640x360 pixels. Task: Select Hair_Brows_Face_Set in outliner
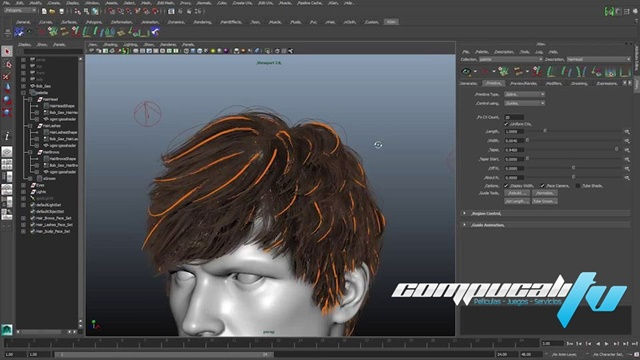click(x=53, y=218)
